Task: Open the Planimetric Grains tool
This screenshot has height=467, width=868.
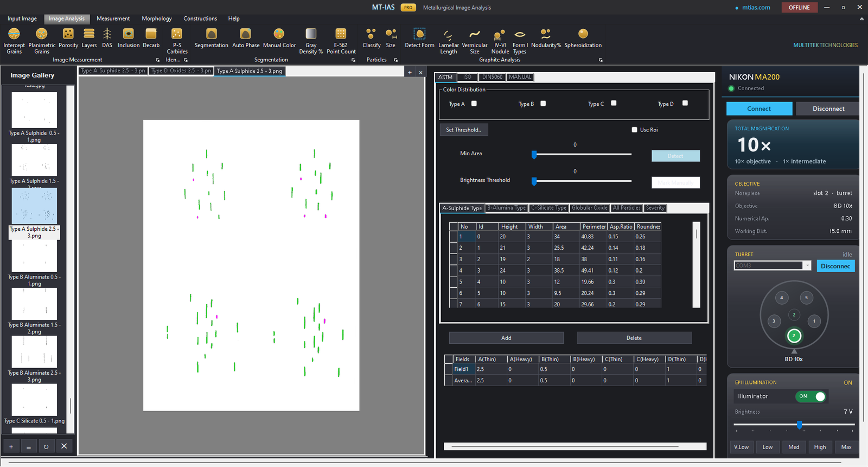Action: [x=42, y=41]
